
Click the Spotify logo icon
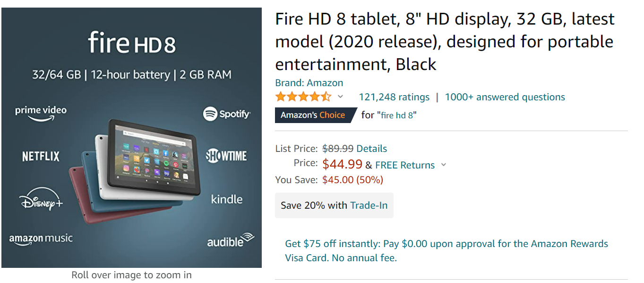click(x=227, y=114)
